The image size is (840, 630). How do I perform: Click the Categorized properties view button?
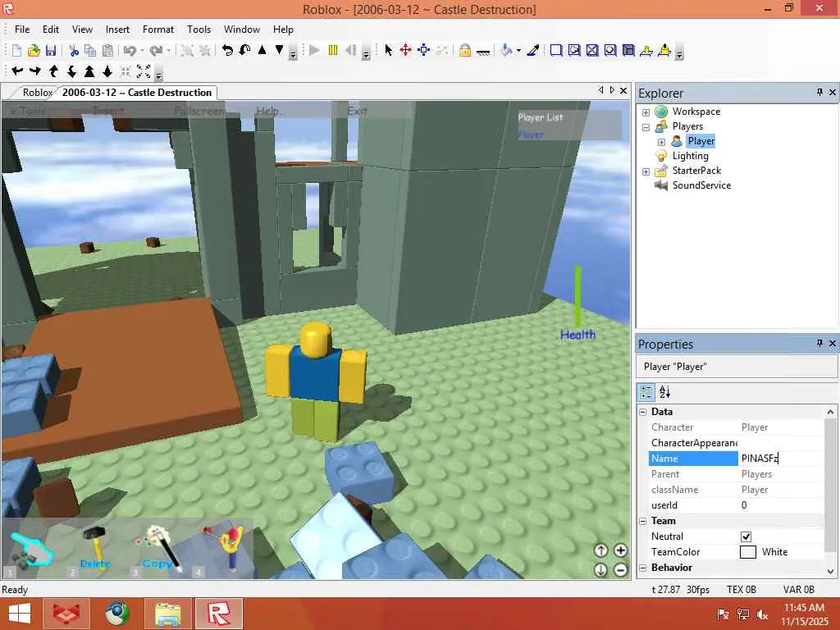[646, 392]
